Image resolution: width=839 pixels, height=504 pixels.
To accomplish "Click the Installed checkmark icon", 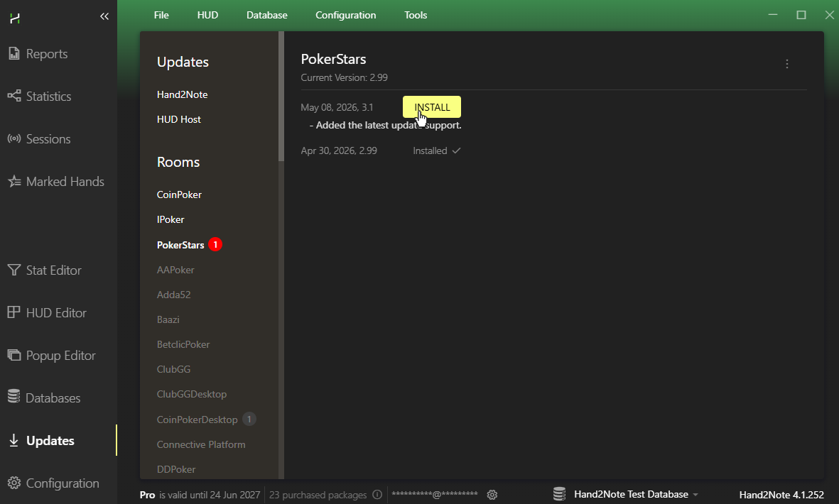I will [x=456, y=150].
